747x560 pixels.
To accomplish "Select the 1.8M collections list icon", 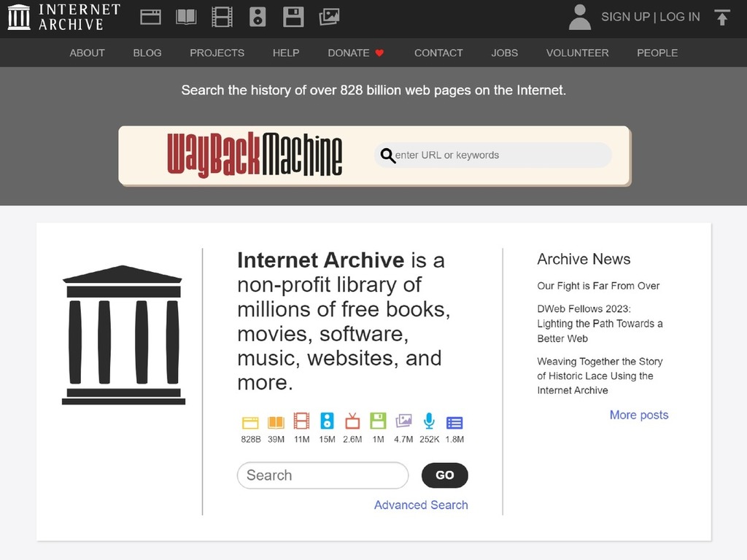I will pos(454,423).
